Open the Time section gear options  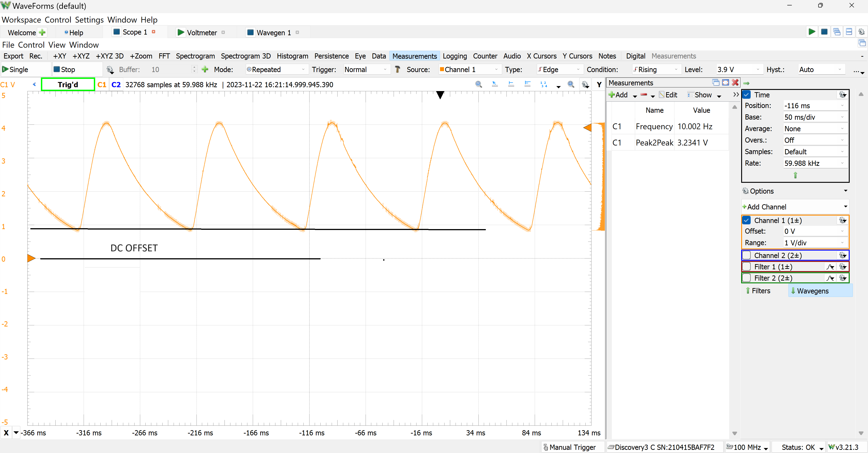[843, 95]
